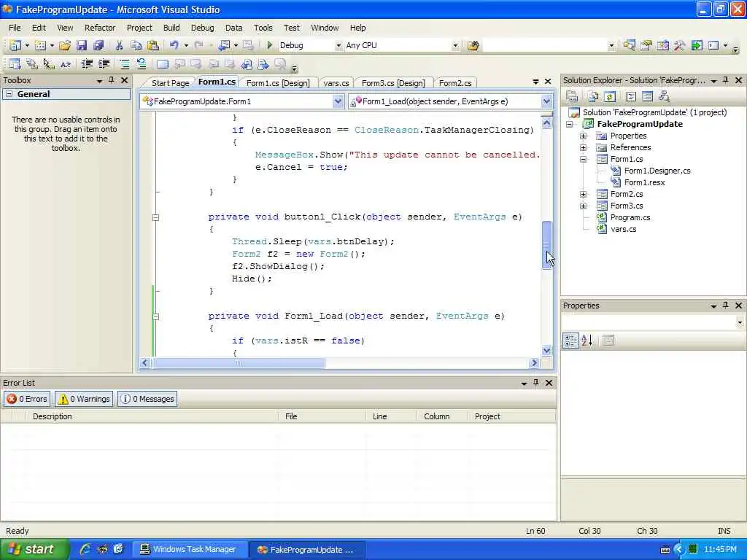Show categorized properties view icon
This screenshot has height=560, width=747.
[x=570, y=340]
